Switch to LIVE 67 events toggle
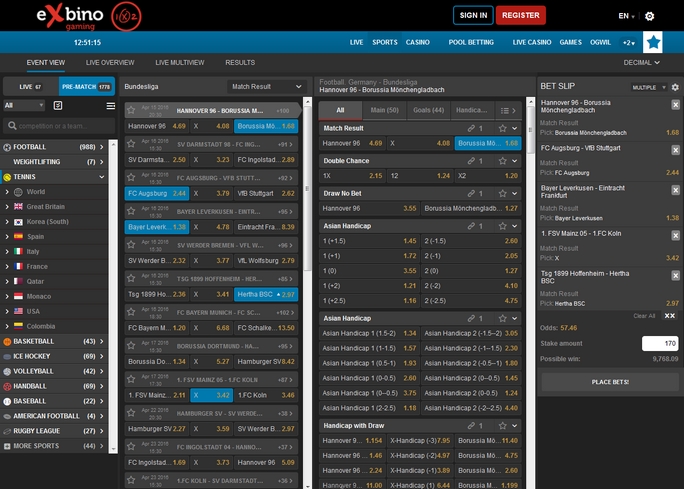This screenshot has height=489, width=684. [x=31, y=87]
